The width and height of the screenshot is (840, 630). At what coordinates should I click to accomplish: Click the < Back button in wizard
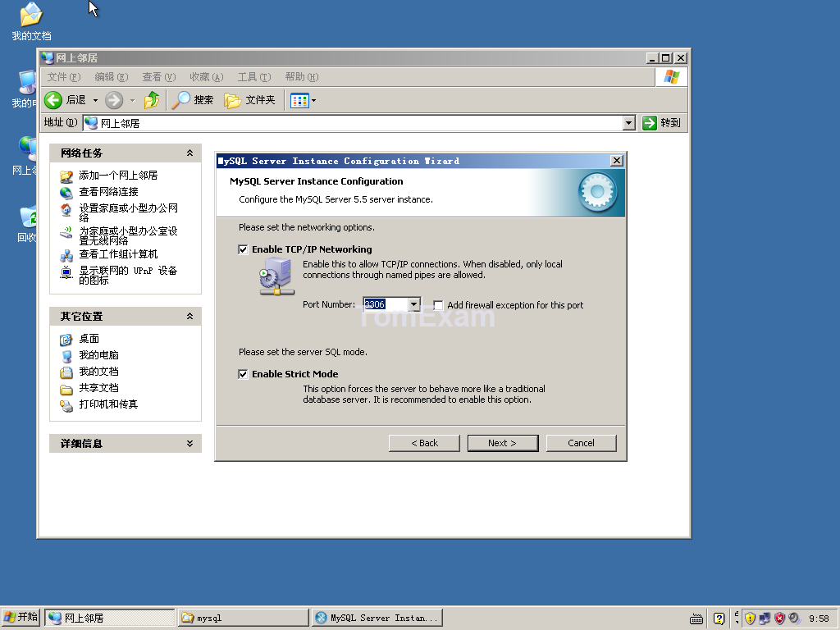click(x=424, y=444)
